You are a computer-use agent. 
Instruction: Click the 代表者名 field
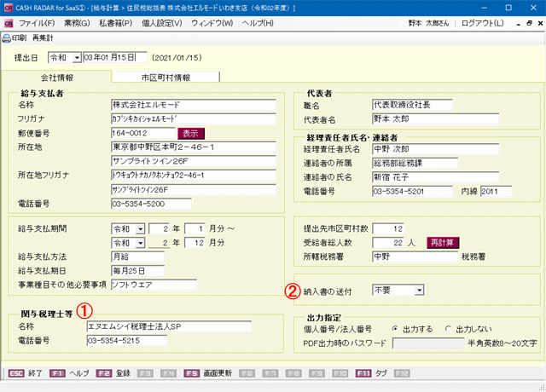click(x=436, y=119)
